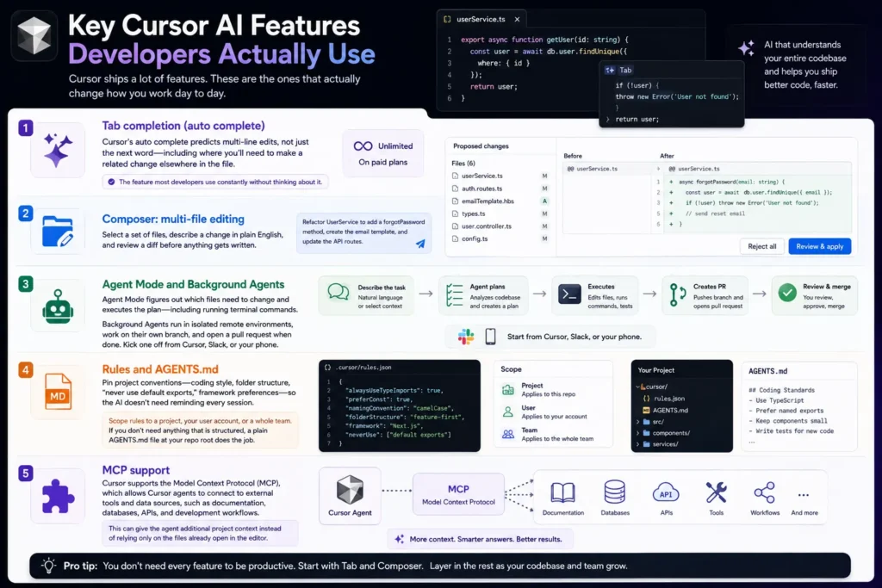Viewport: 882px width, 588px height.
Task: Click the Tools wrench icon
Action: tap(716, 492)
